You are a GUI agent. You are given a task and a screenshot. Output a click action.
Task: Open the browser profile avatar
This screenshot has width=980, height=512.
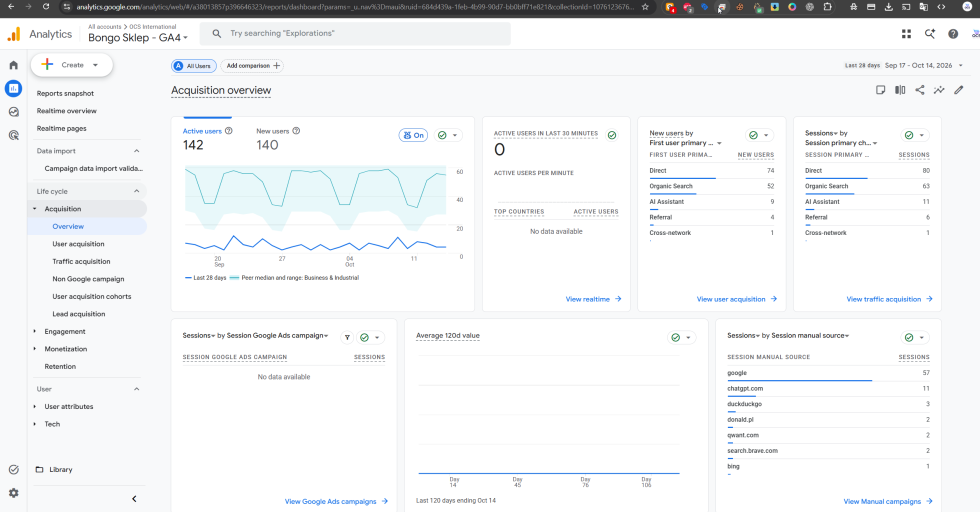[x=966, y=7]
